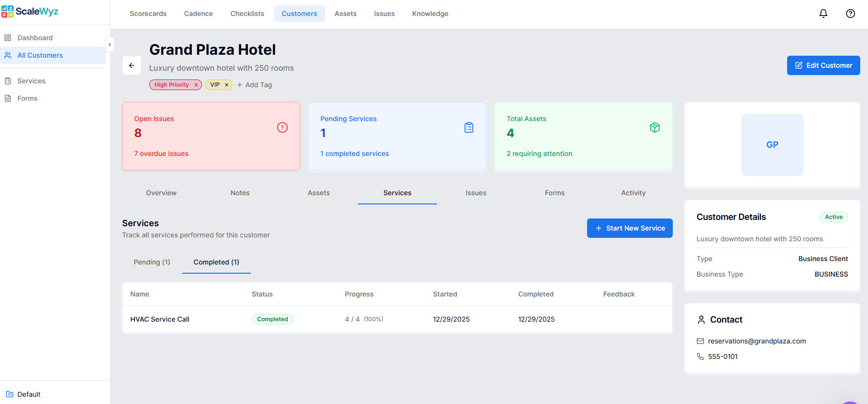Click the Started column header
Screen dimensions: 868x404
click(x=445, y=294)
